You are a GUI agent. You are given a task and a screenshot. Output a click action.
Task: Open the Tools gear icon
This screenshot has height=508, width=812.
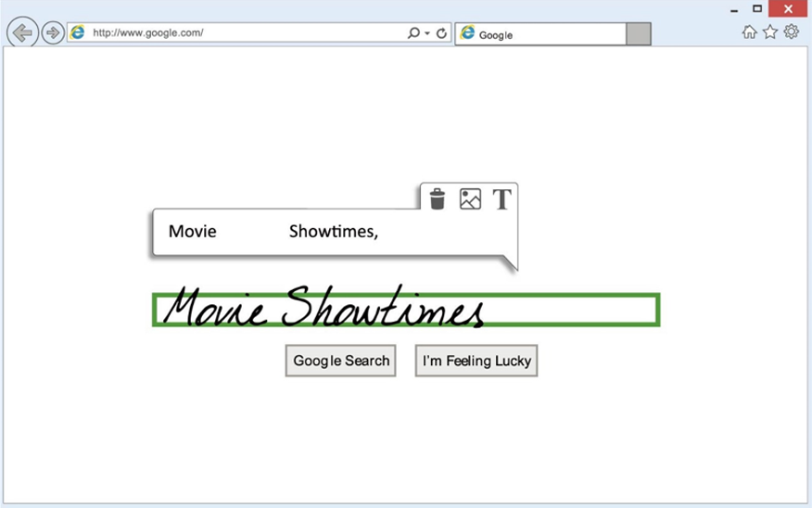792,32
